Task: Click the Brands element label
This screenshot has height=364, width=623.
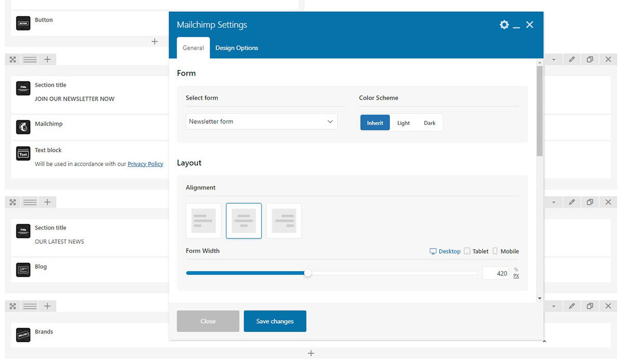Action: (44, 331)
